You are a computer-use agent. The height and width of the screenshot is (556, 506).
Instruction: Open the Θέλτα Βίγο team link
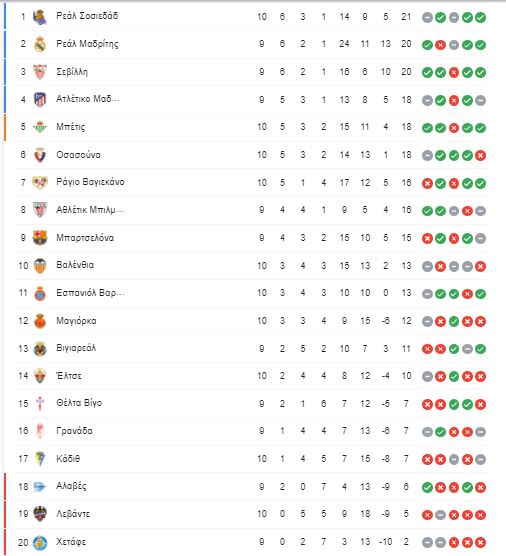pyautogui.click(x=79, y=403)
